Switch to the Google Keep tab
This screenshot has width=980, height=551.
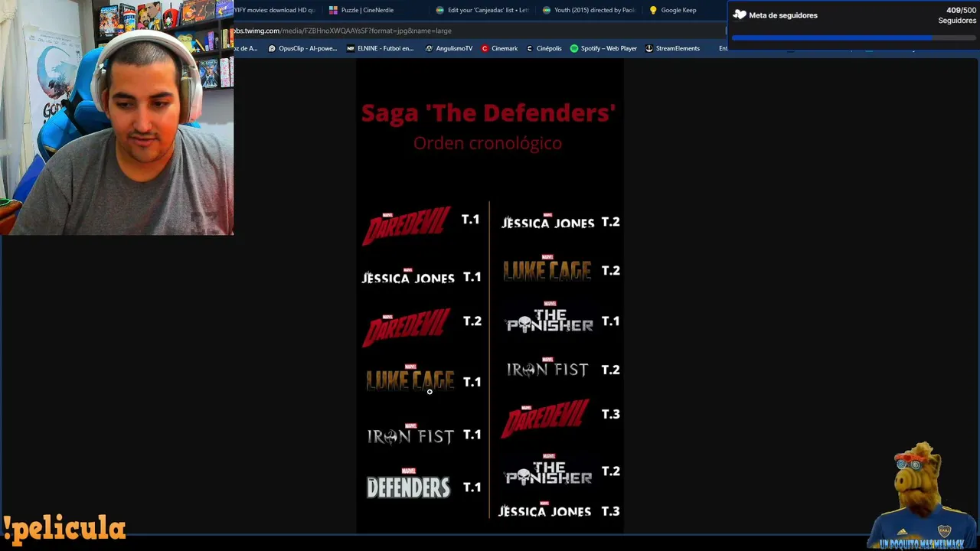[x=678, y=10]
